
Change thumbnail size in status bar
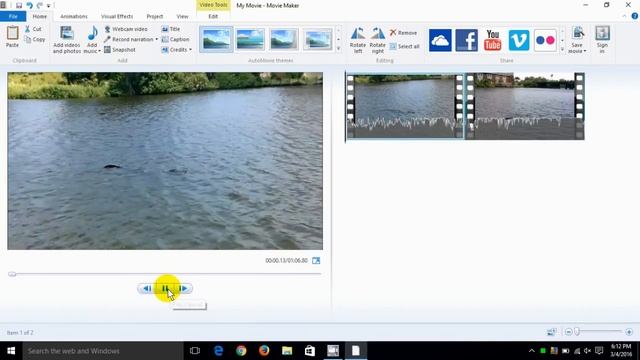tap(551, 332)
